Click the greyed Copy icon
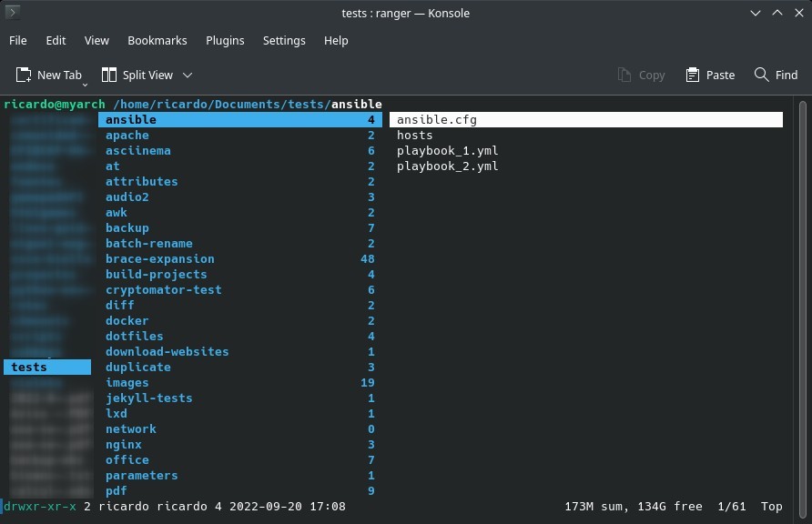The width and height of the screenshot is (812, 524). coord(624,75)
